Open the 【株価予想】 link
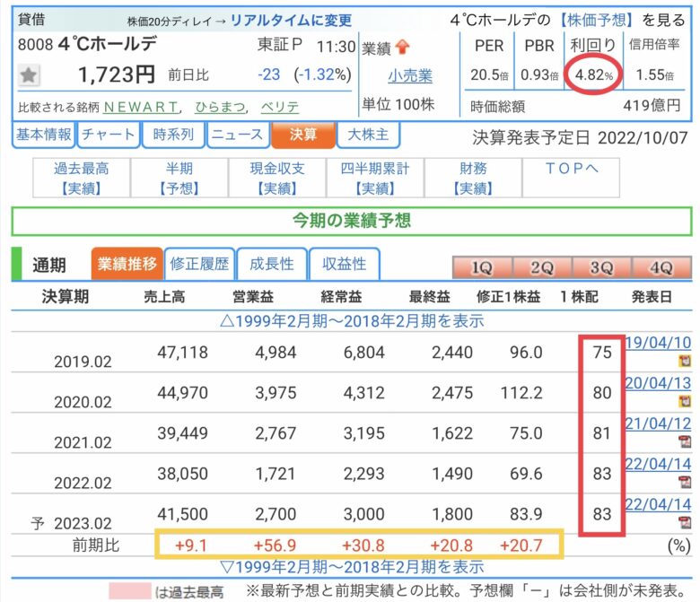Screen dimensions: 700x602 tap(596, 20)
